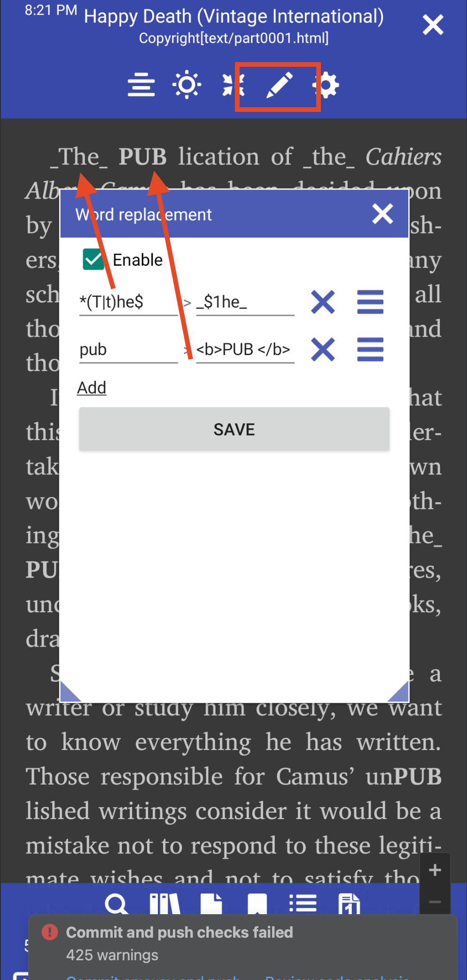
Task: Open the library books icon
Action: [x=164, y=903]
